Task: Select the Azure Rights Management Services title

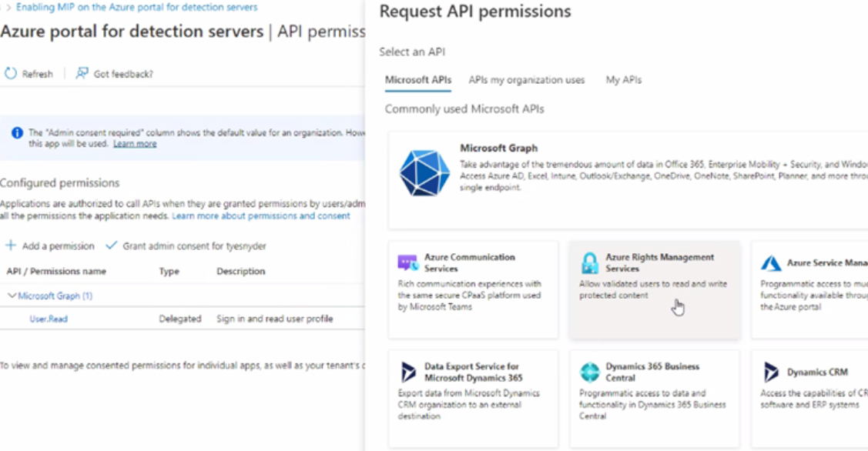Action: tap(659, 262)
